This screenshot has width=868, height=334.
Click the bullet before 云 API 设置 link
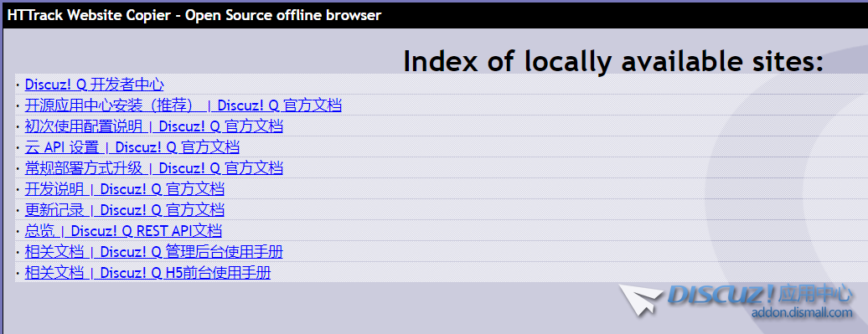[18, 148]
